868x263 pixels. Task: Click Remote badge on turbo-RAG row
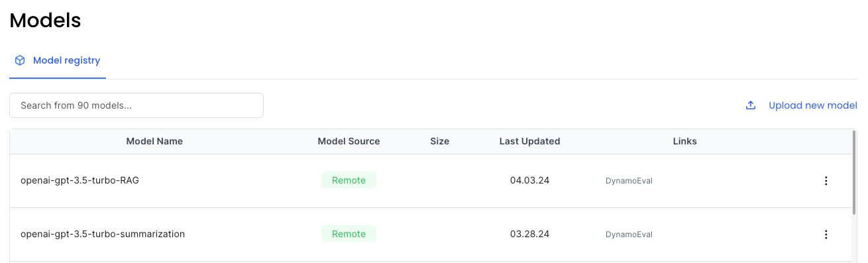click(349, 180)
